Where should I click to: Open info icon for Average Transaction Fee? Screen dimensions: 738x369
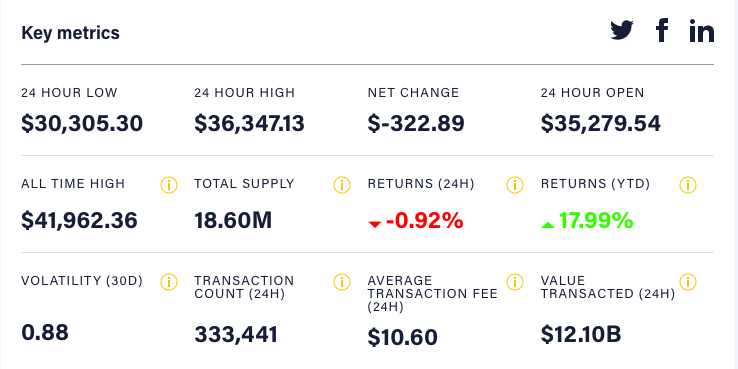[515, 282]
